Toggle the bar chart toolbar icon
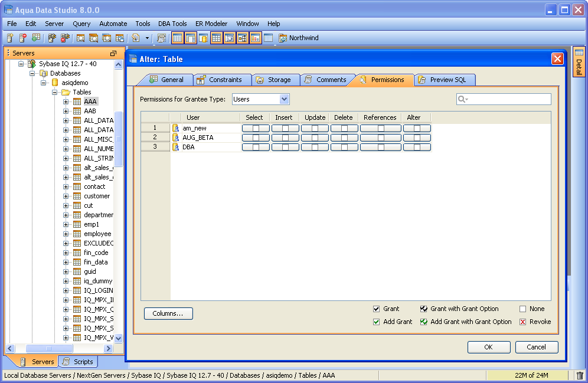588x383 pixels. (x=256, y=38)
